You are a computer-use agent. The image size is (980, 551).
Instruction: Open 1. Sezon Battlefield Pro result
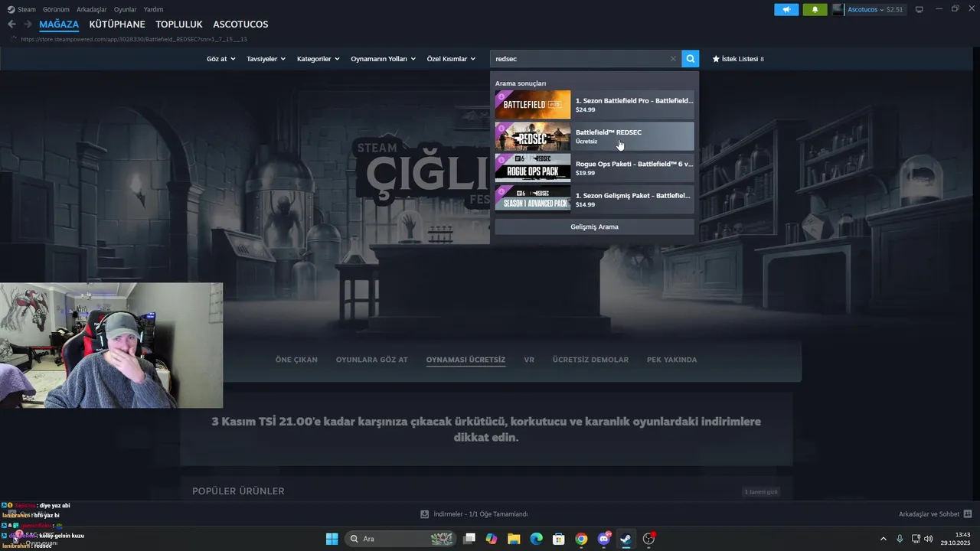[x=594, y=105]
